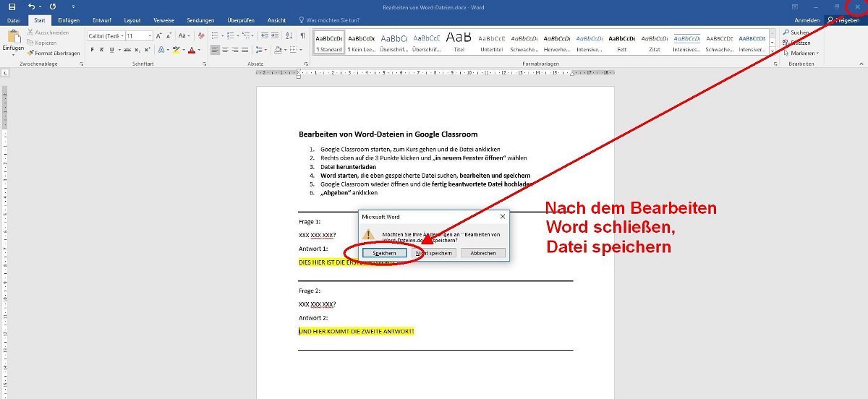Apply the Titel style thumbnail

coord(459,43)
